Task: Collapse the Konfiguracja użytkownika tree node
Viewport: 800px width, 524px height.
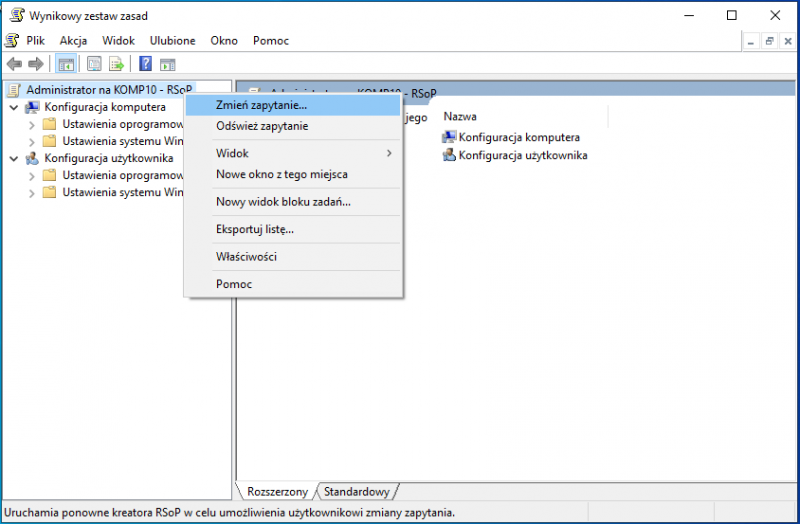Action: (x=14, y=158)
